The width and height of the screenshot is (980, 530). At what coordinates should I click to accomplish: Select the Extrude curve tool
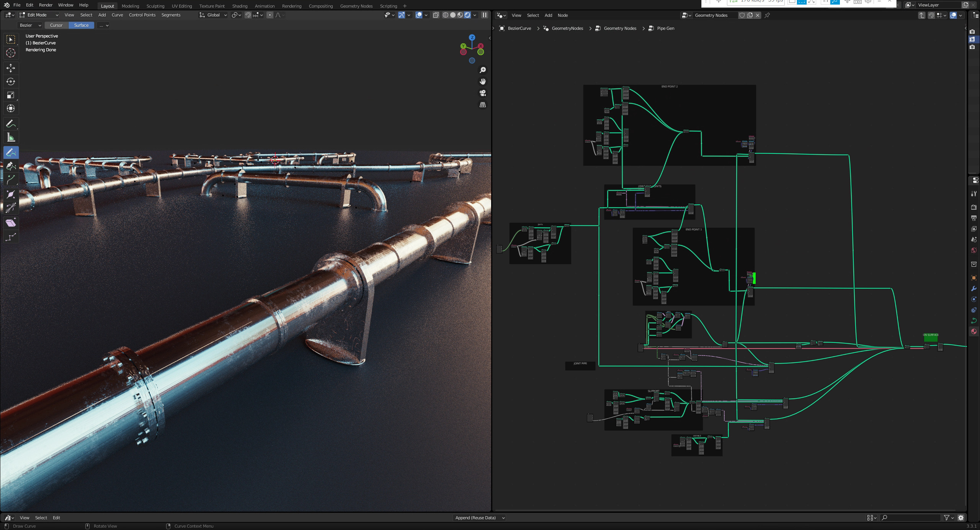[x=11, y=179]
